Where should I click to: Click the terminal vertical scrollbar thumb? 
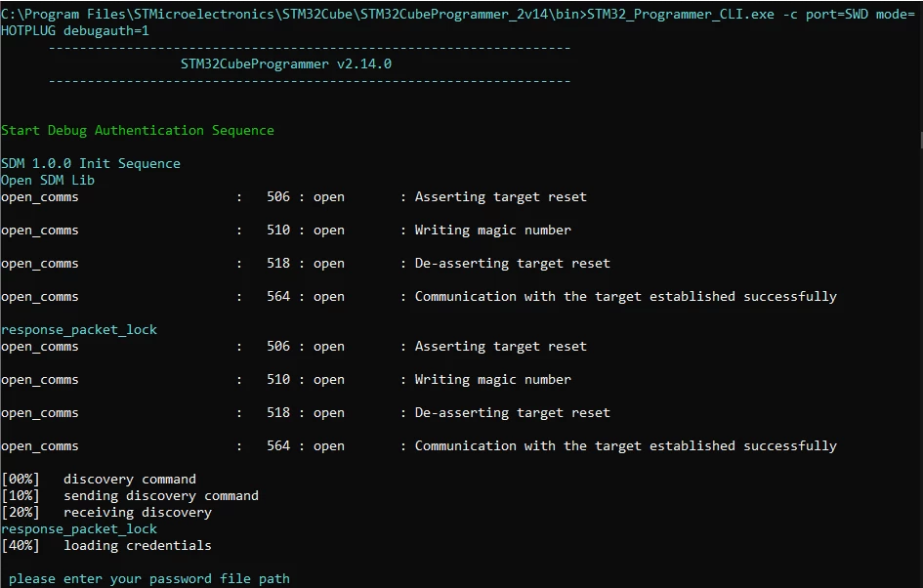(921, 142)
